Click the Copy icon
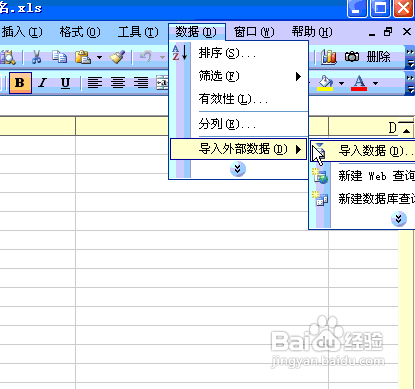415x389 pixels. click(x=59, y=57)
